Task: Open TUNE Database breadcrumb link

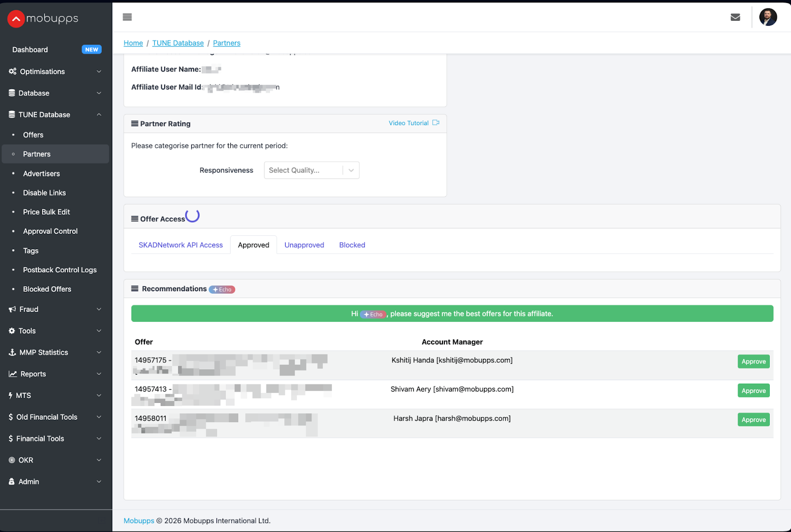Action: 178,43
